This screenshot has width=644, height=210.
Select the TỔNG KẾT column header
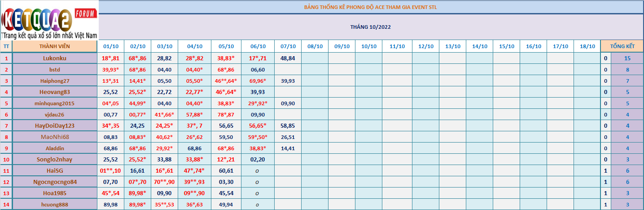[x=622, y=46]
